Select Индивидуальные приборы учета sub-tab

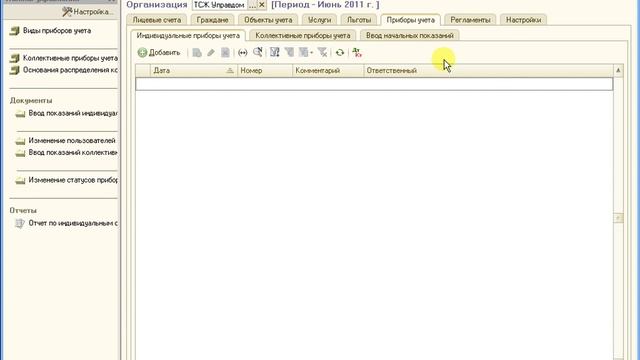coord(188,36)
